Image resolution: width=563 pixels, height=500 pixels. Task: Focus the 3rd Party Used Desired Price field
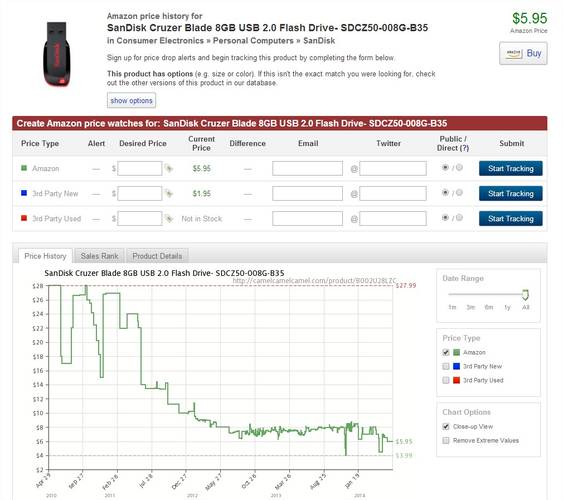140,219
